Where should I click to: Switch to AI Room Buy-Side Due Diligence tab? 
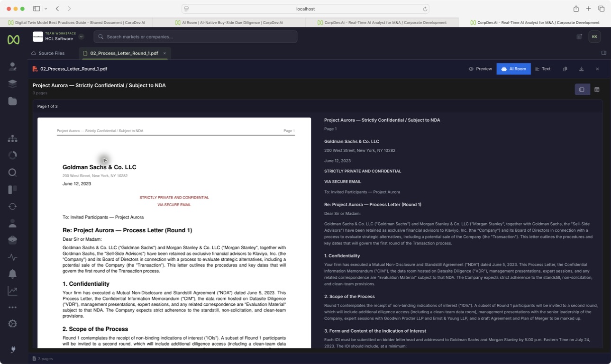pyautogui.click(x=229, y=22)
